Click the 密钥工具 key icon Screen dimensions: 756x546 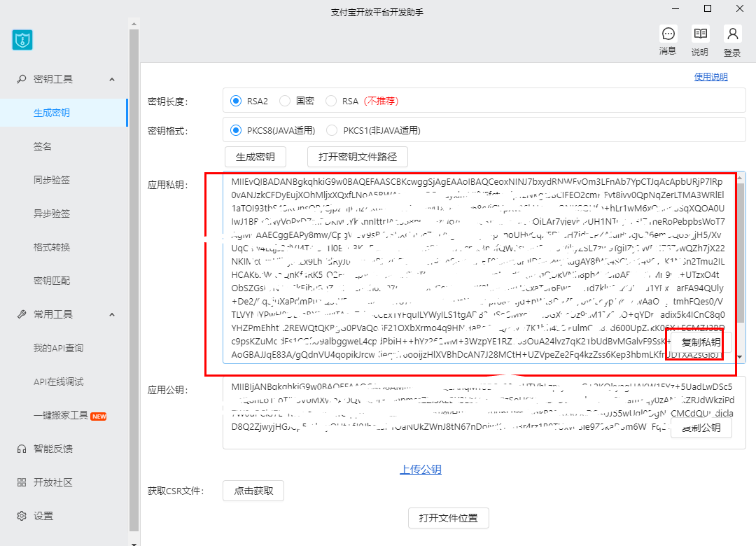click(22, 79)
